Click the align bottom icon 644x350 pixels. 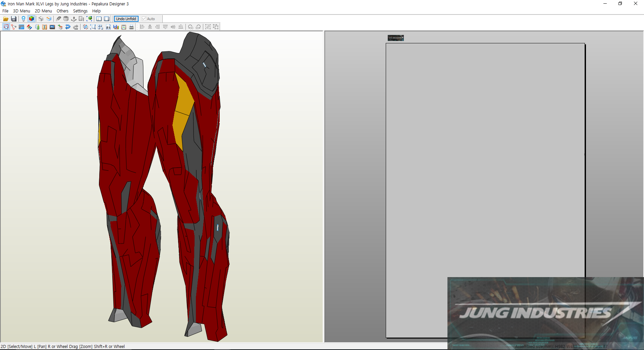(181, 27)
